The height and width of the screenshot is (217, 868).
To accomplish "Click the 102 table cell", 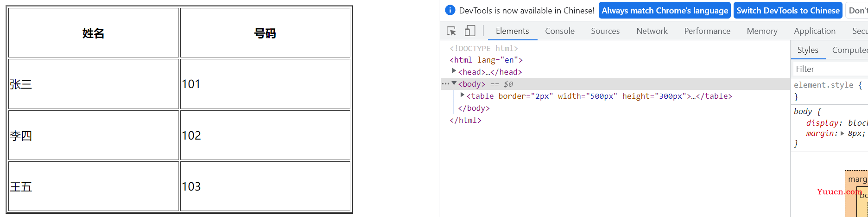I will coord(265,135).
